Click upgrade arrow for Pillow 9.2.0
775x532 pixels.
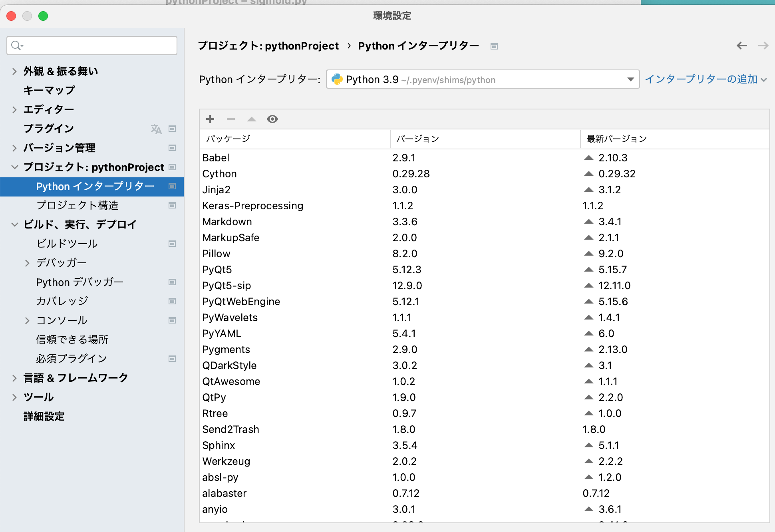coord(589,254)
